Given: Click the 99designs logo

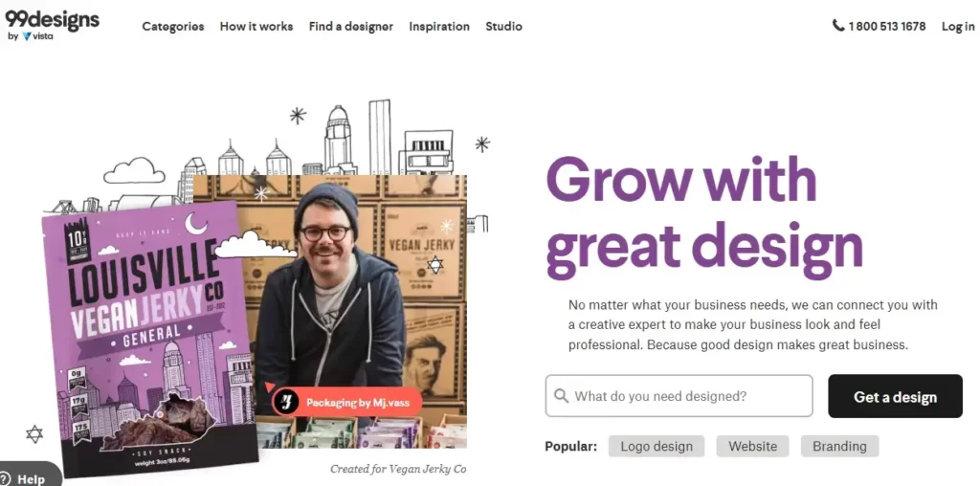Looking at the screenshot, I should (x=52, y=20).
